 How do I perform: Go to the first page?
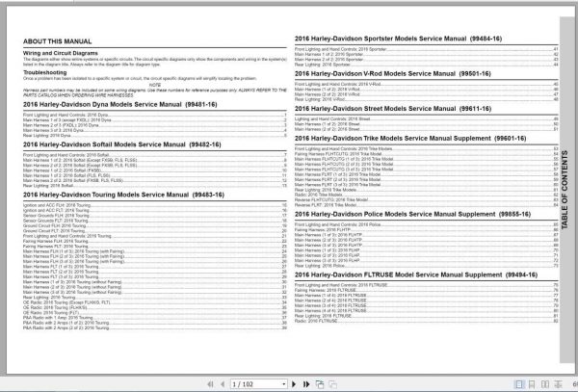point(210,384)
